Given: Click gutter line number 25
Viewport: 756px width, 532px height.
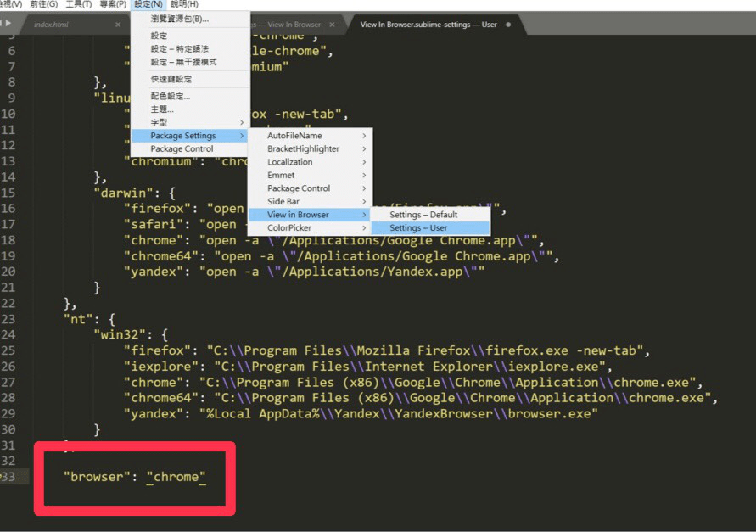Looking at the screenshot, I should (8, 350).
